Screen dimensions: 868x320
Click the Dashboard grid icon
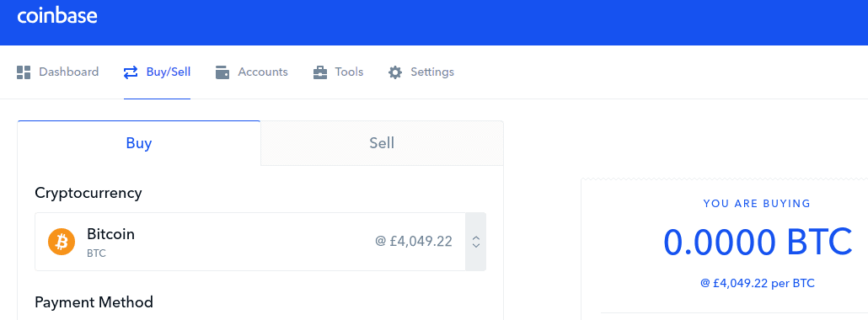[24, 72]
